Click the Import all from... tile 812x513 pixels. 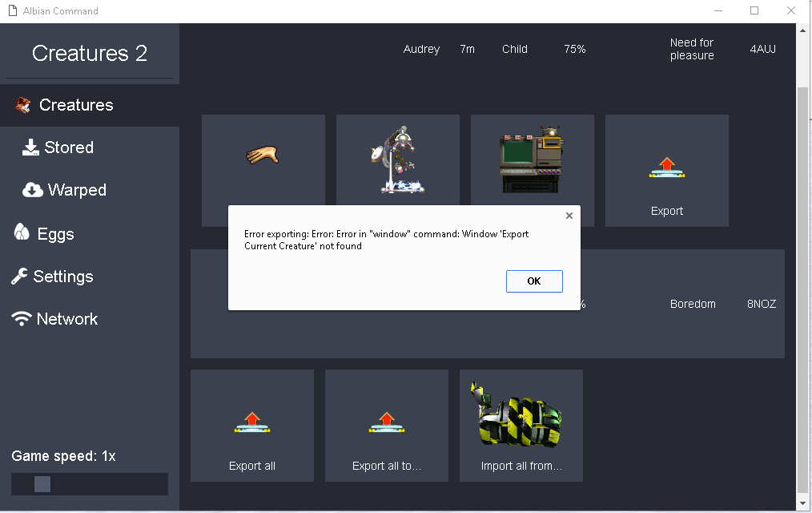[521, 426]
